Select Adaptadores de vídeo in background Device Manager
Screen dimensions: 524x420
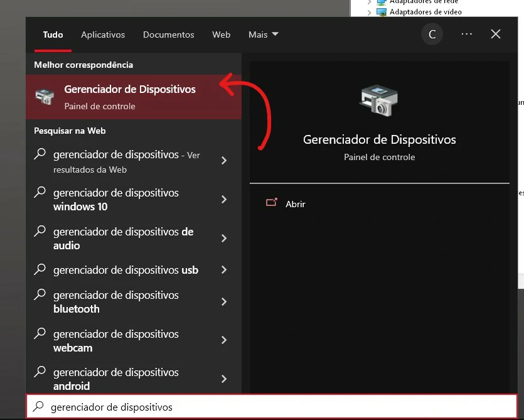pyautogui.click(x=425, y=12)
